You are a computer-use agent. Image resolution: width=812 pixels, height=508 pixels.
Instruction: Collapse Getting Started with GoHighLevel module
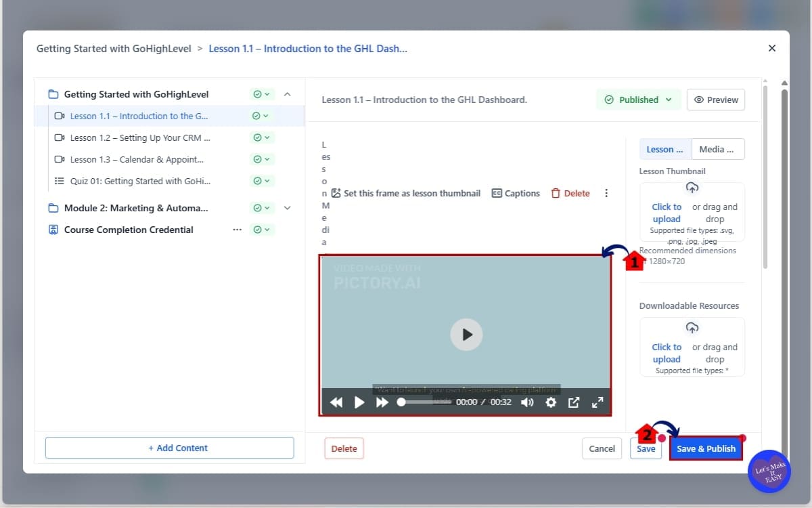287,94
